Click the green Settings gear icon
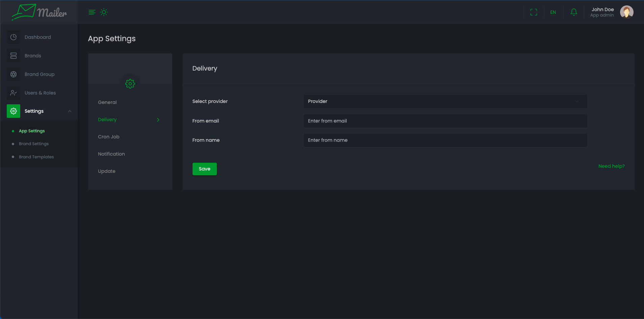Screen dimensions: 644x319 (x=13, y=111)
